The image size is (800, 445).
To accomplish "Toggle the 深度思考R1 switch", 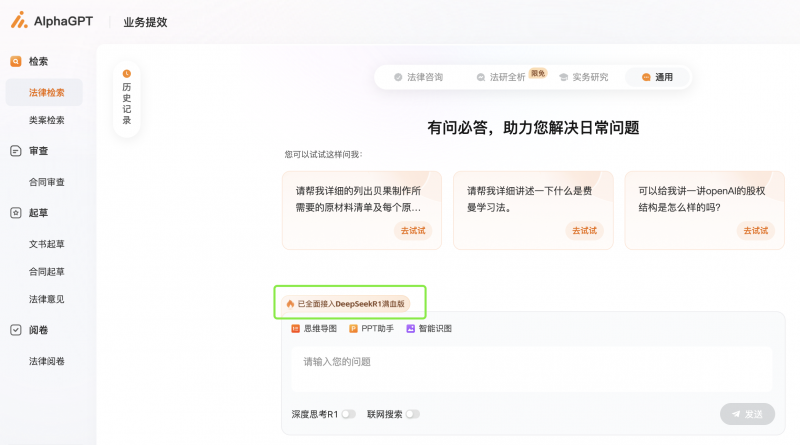I will click(x=348, y=414).
